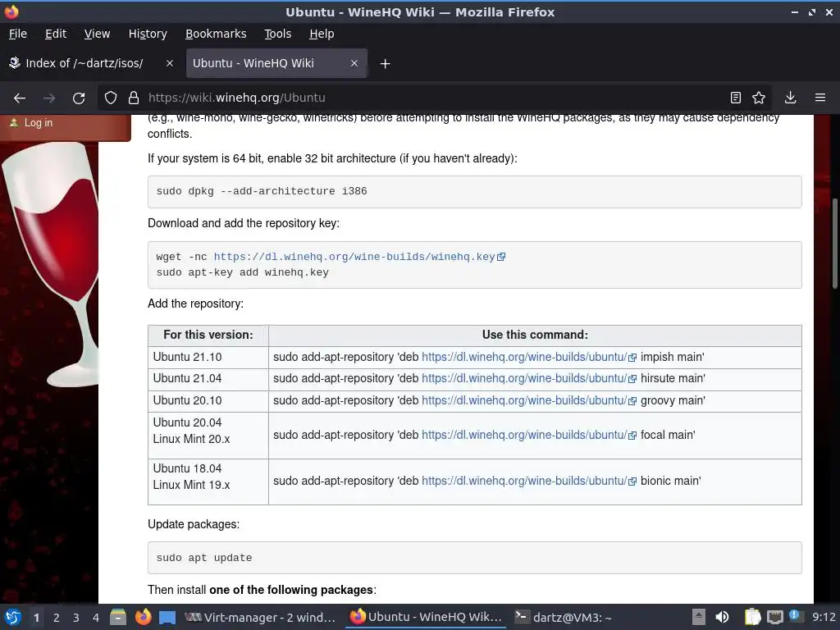
Task: Open the clipboard manager tray icon
Action: point(752,617)
